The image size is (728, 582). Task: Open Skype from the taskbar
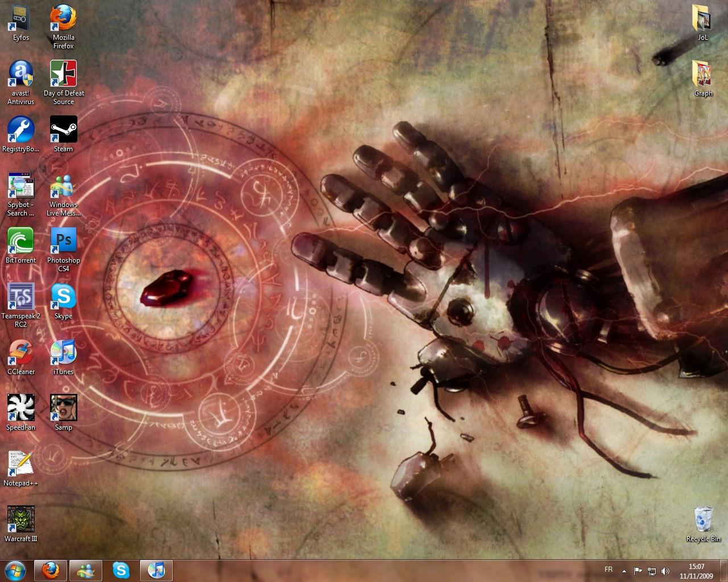pos(121,570)
